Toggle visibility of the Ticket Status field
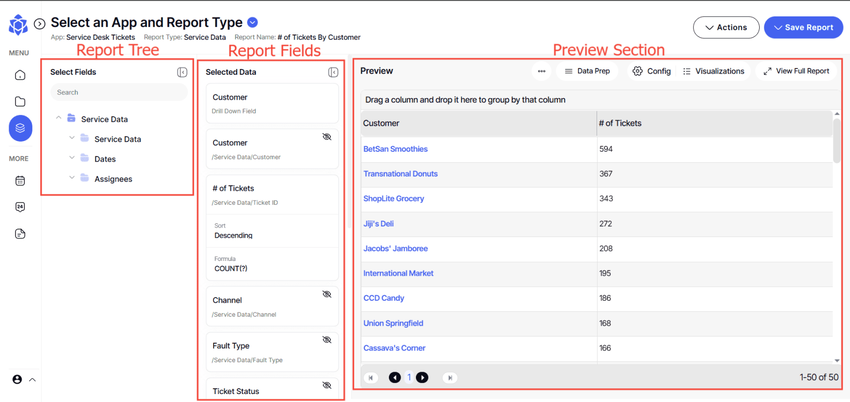Screen dimensions: 850x402 pos(326,385)
